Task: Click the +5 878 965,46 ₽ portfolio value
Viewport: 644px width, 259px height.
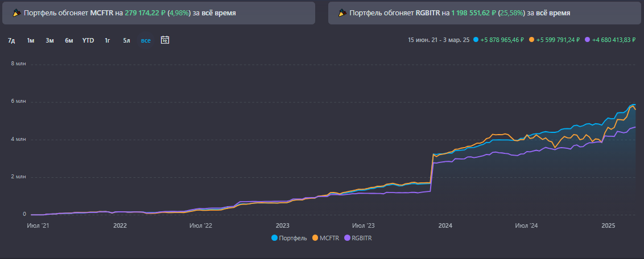Action: point(502,40)
